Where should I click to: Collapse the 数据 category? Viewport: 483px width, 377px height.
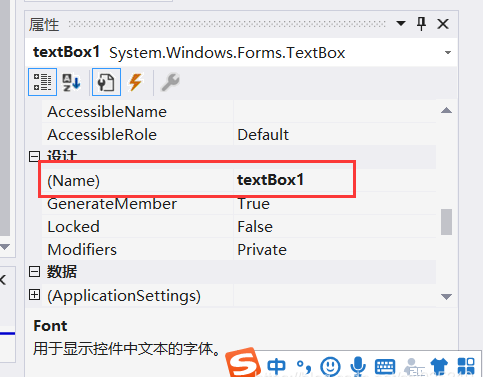pyautogui.click(x=34, y=272)
